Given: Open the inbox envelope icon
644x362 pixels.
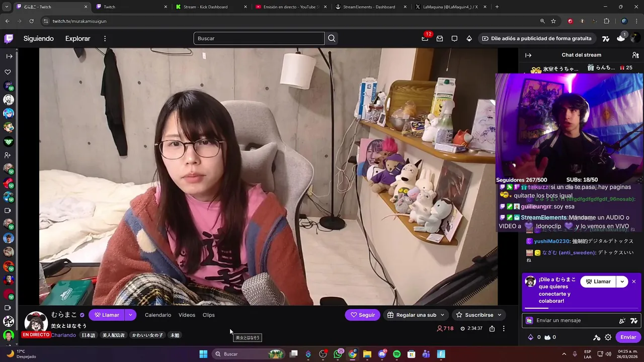Looking at the screenshot, I should 440,38.
